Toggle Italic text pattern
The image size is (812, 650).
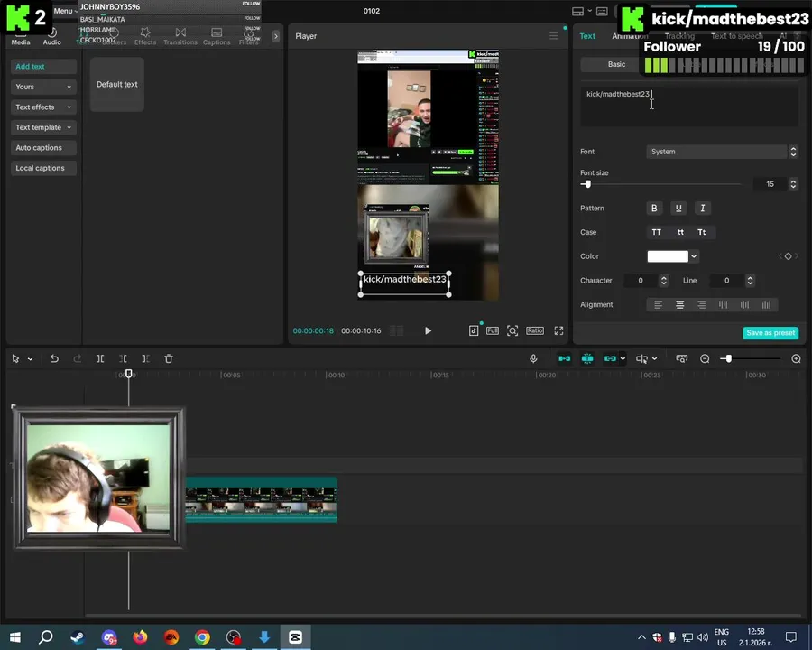(703, 208)
